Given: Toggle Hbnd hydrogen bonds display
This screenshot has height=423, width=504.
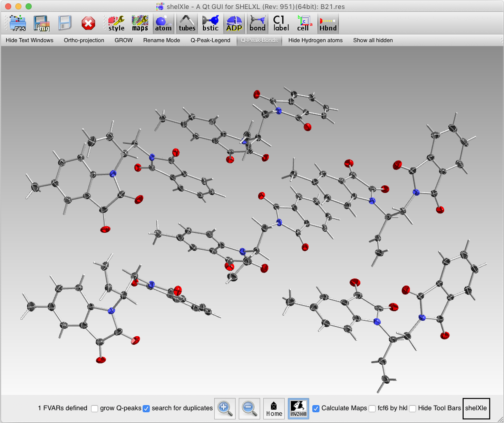Looking at the screenshot, I should 328,23.
